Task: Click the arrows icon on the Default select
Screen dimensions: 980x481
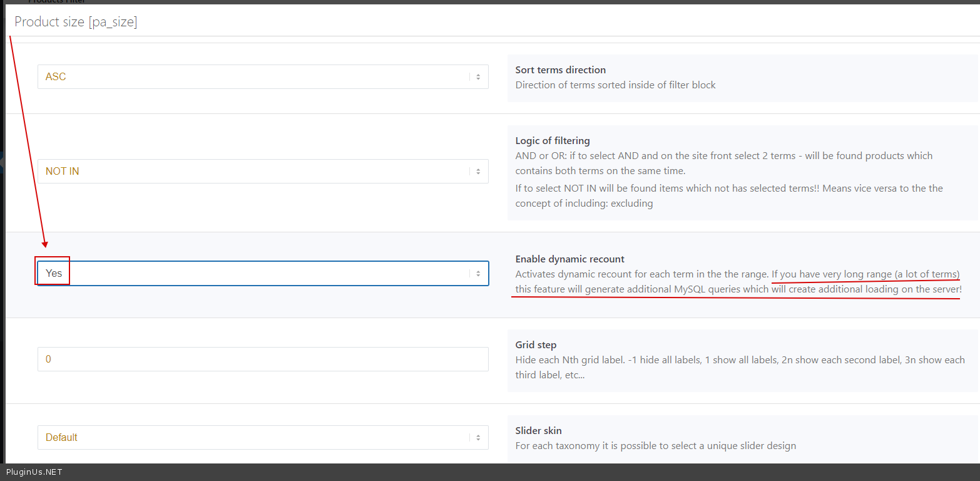Action: pos(477,438)
